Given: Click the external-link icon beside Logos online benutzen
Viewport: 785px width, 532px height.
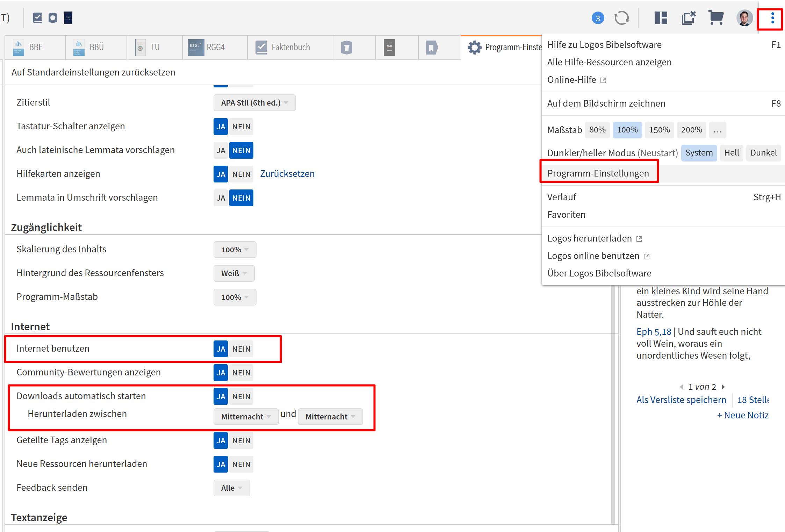Looking at the screenshot, I should (x=647, y=257).
